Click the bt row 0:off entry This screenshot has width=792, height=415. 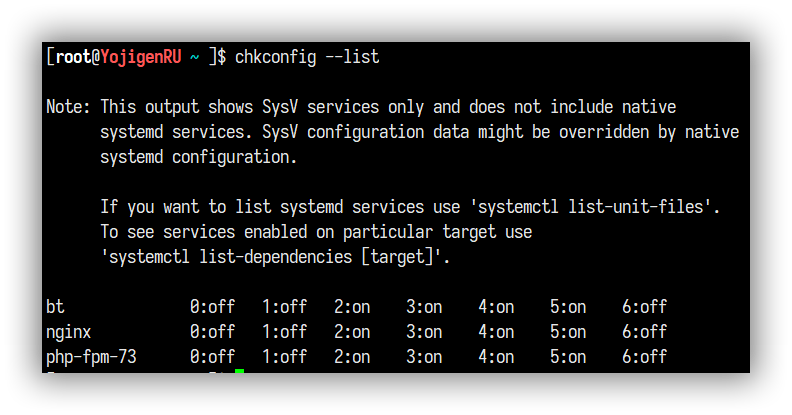[212, 306]
